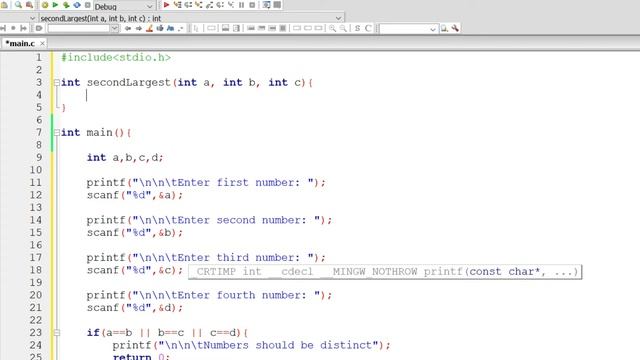Click the Zoom out magnifier icon
The width and height of the screenshot is (640, 360).
pos(343,28)
